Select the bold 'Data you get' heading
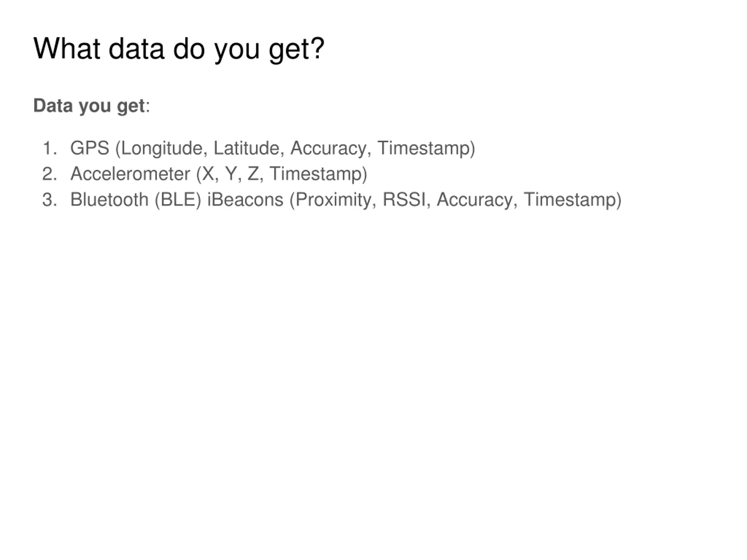Screen dimensions: 747x560 (x=89, y=106)
